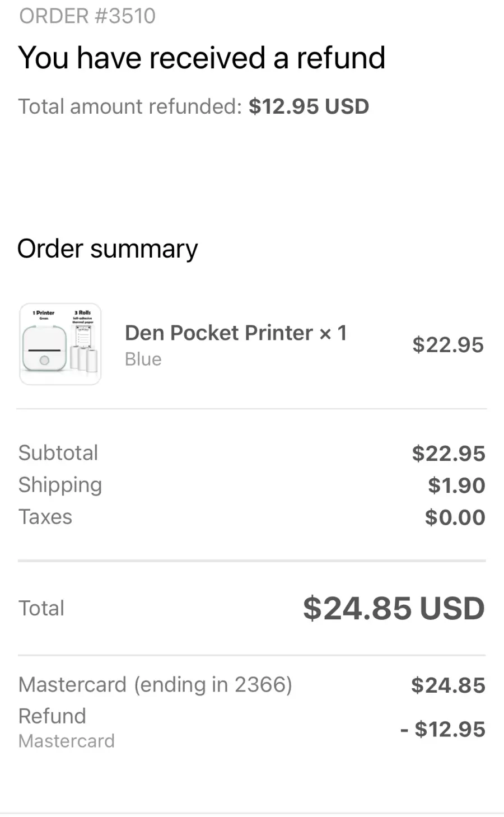Select the refund amount - $12.95
The width and height of the screenshot is (504, 817).
pyautogui.click(x=442, y=729)
